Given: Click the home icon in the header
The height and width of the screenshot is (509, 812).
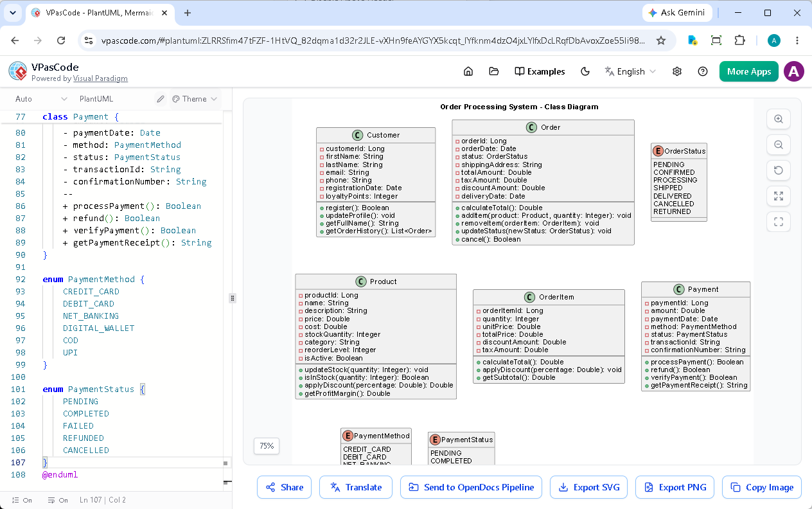Looking at the screenshot, I should tap(468, 71).
